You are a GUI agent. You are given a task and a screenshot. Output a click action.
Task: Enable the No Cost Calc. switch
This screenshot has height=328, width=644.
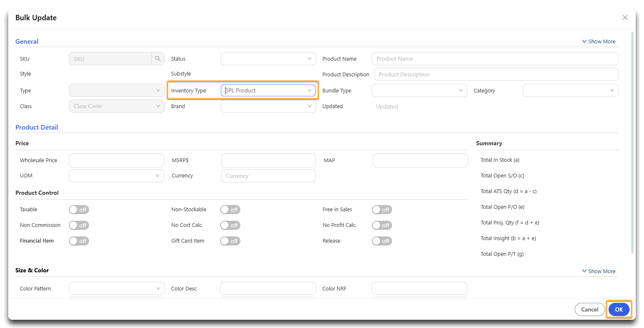click(230, 225)
